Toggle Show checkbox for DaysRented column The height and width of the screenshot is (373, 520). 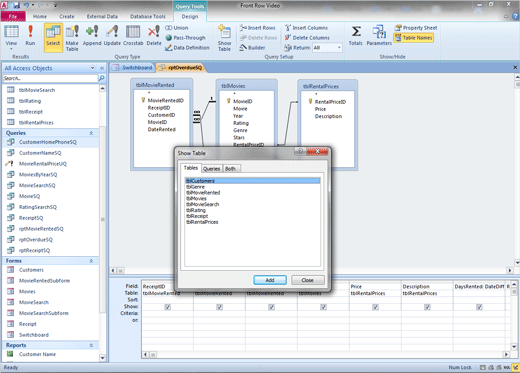click(x=479, y=307)
